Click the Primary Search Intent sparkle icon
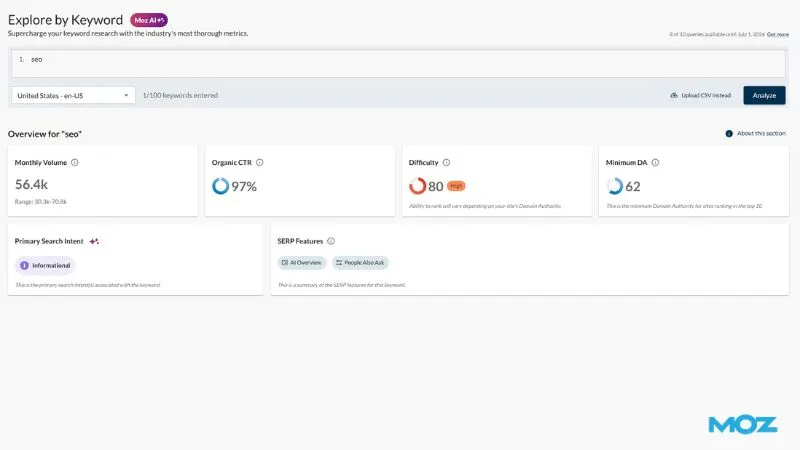This screenshot has width=800, height=450. (x=94, y=241)
